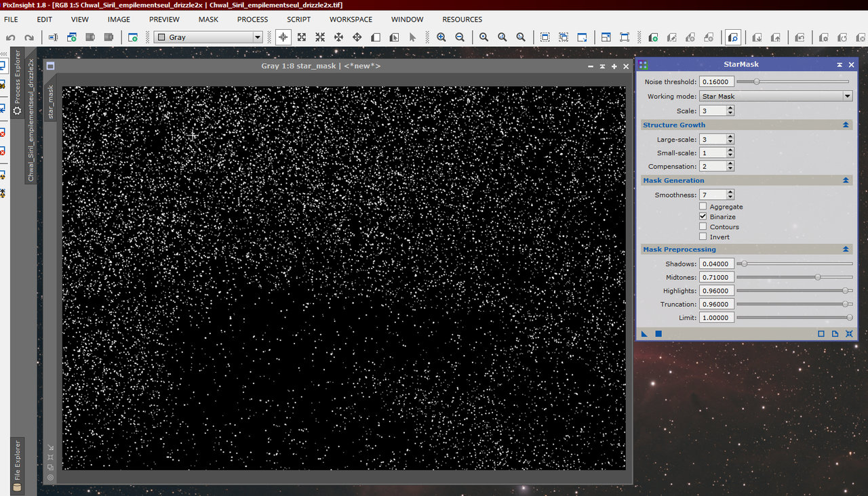
Task: Click Apply Global square in StarMask panel
Action: (x=658, y=334)
